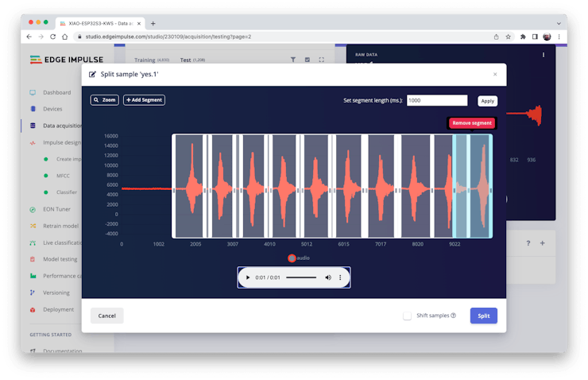Click the Dashboard sidebar icon
The width and height of the screenshot is (588, 380).
[x=33, y=92]
